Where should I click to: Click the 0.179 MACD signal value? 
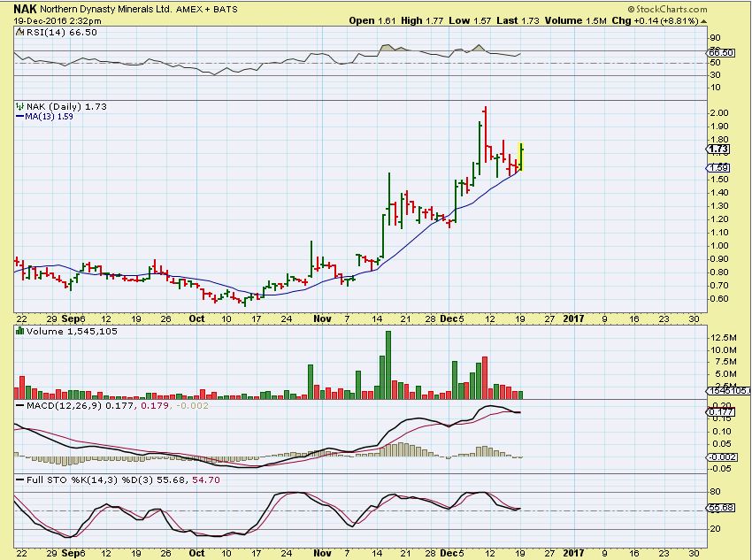pyautogui.click(x=154, y=405)
